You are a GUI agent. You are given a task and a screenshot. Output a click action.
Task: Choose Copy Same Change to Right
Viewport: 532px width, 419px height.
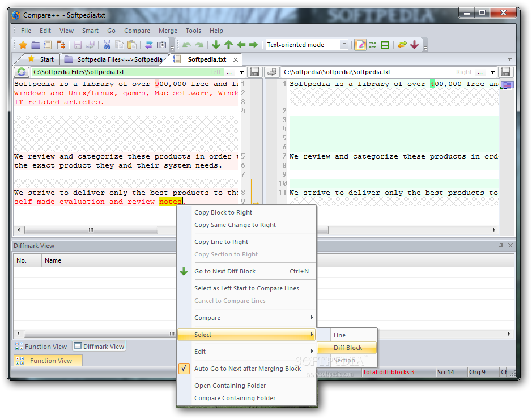pyautogui.click(x=247, y=225)
